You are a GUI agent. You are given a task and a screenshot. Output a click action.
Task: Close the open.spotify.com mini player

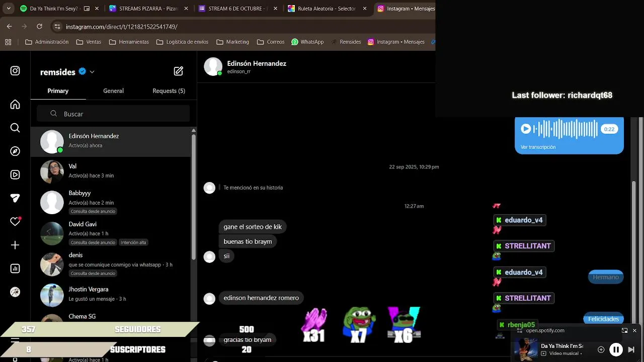click(634, 330)
